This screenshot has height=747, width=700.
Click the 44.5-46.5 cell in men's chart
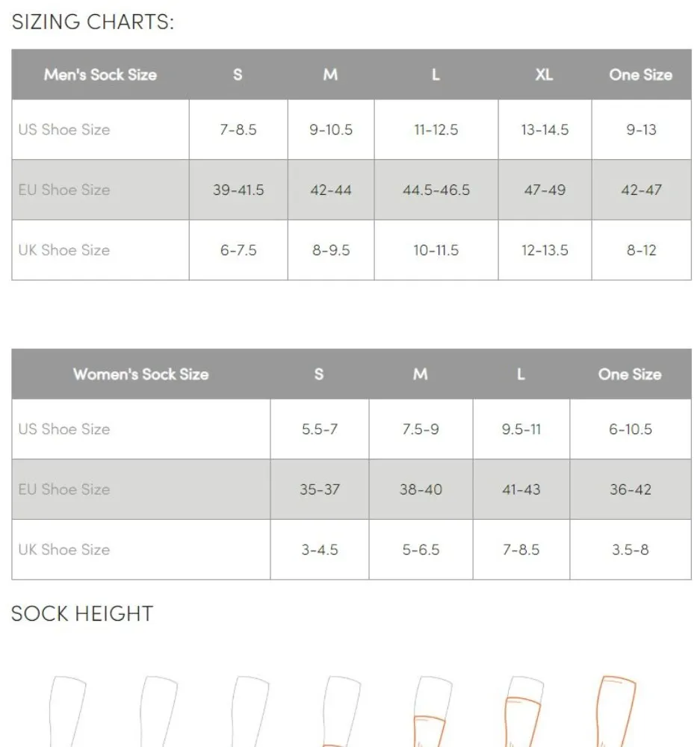[x=436, y=190]
